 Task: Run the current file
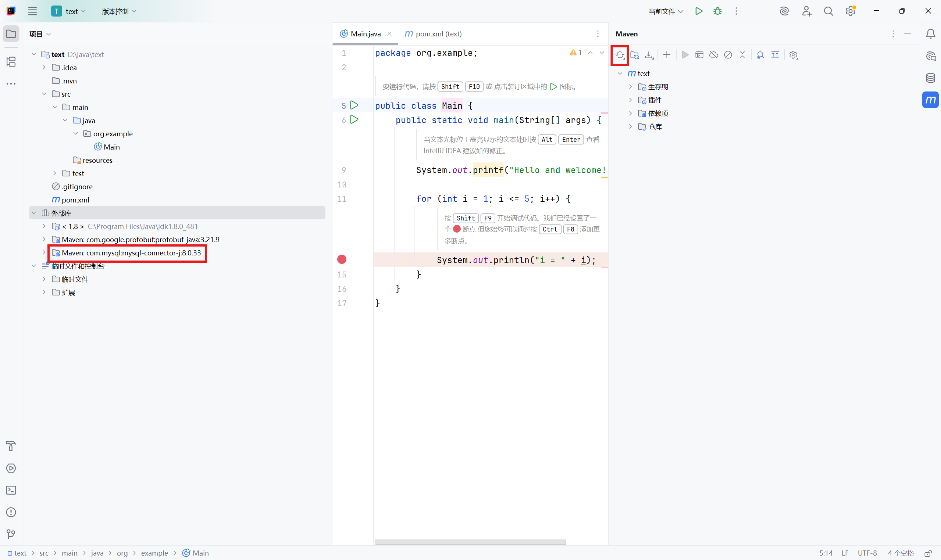pos(699,11)
